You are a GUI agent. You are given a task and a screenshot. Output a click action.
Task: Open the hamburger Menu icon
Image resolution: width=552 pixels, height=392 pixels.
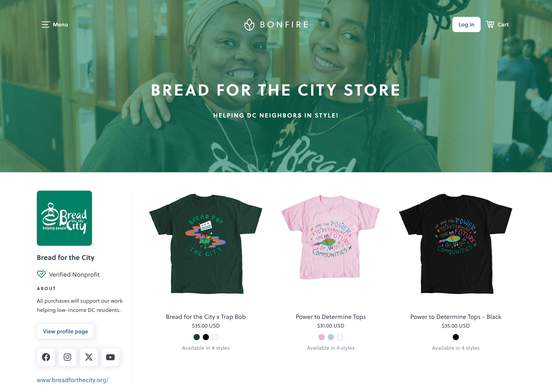46,24
